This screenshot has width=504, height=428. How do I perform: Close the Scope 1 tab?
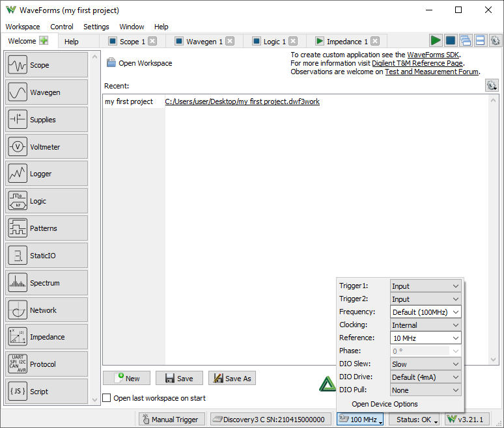(152, 42)
